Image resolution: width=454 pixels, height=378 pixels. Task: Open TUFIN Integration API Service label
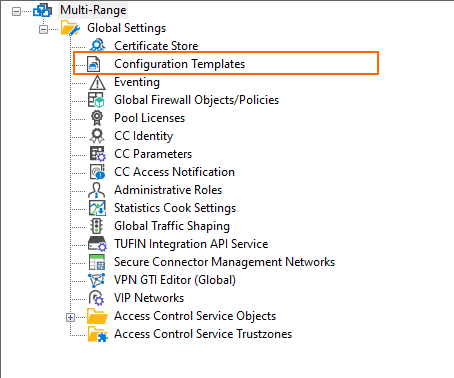click(x=191, y=244)
